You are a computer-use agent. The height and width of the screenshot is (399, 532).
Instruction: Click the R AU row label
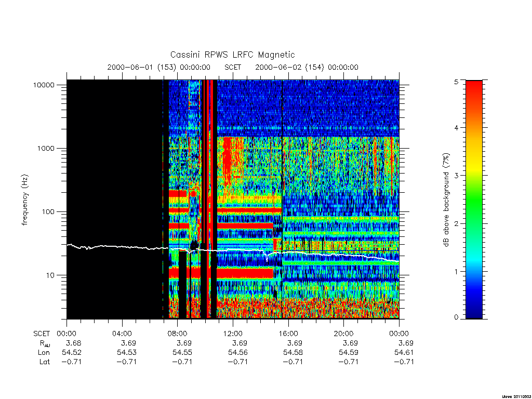(x=45, y=343)
